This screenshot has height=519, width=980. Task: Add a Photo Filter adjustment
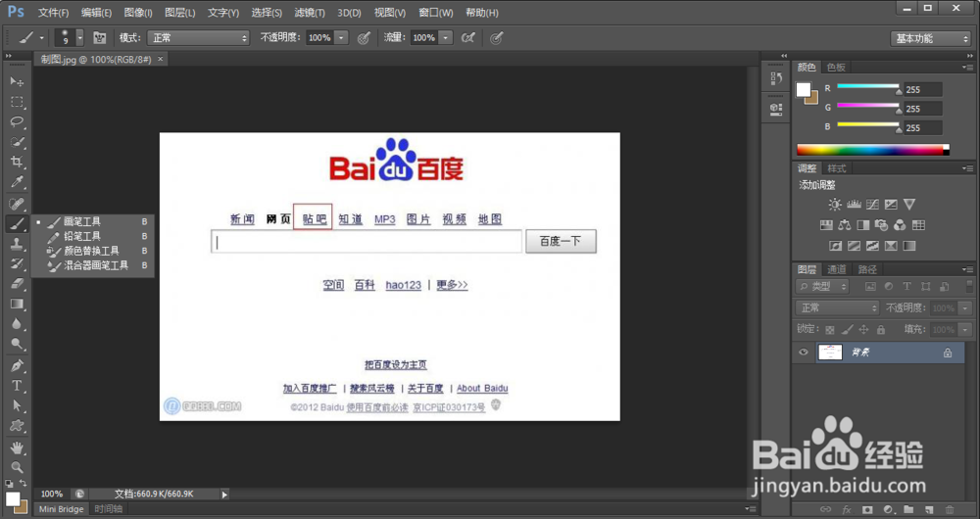click(x=881, y=225)
